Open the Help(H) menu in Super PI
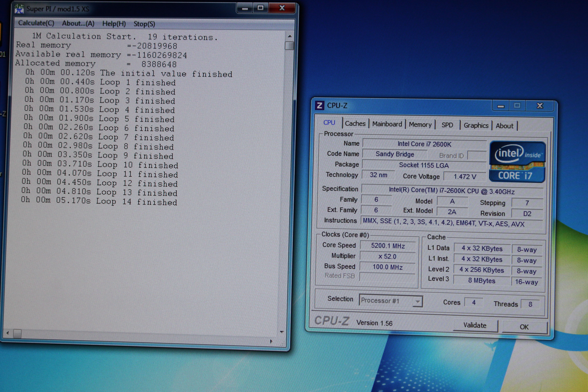The image size is (588, 392). (x=114, y=24)
